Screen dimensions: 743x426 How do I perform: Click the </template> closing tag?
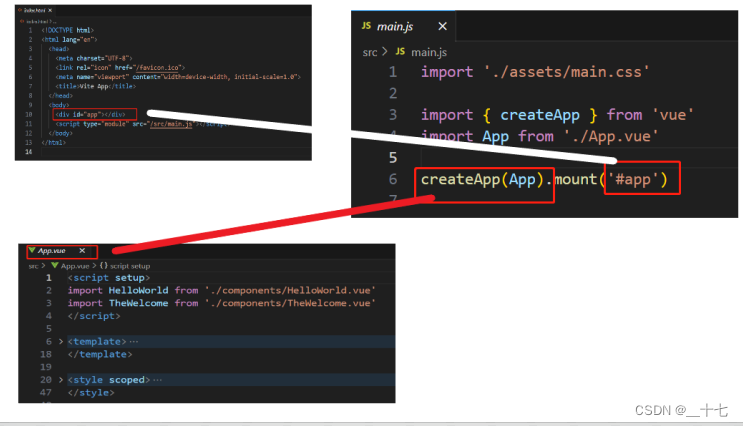(100, 354)
